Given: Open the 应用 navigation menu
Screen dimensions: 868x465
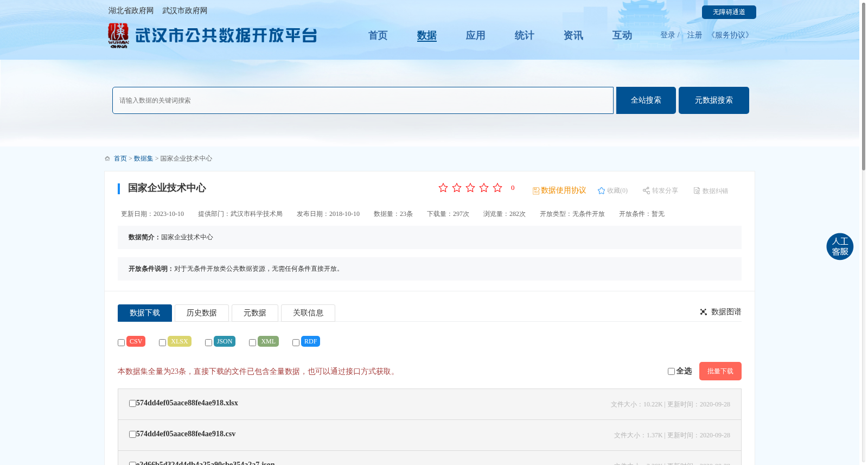Looking at the screenshot, I should [x=476, y=35].
